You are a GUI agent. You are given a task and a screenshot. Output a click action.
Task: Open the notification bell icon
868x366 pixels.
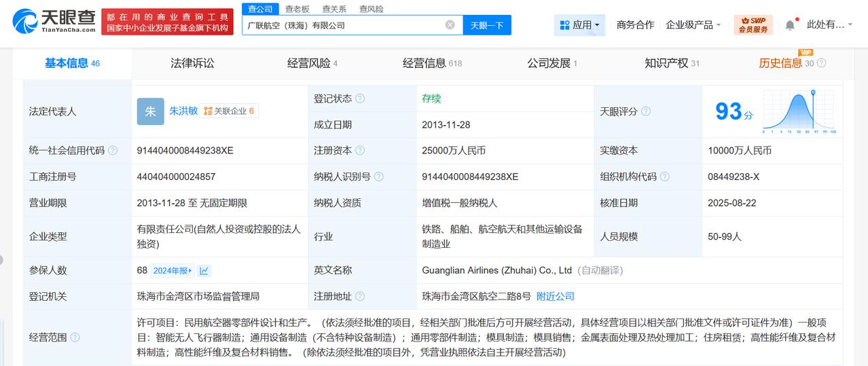[x=790, y=25]
